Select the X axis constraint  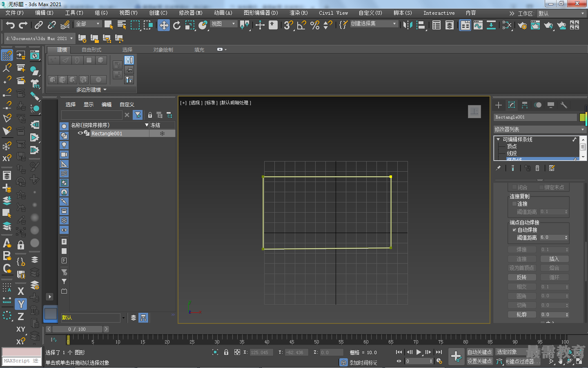click(21, 291)
